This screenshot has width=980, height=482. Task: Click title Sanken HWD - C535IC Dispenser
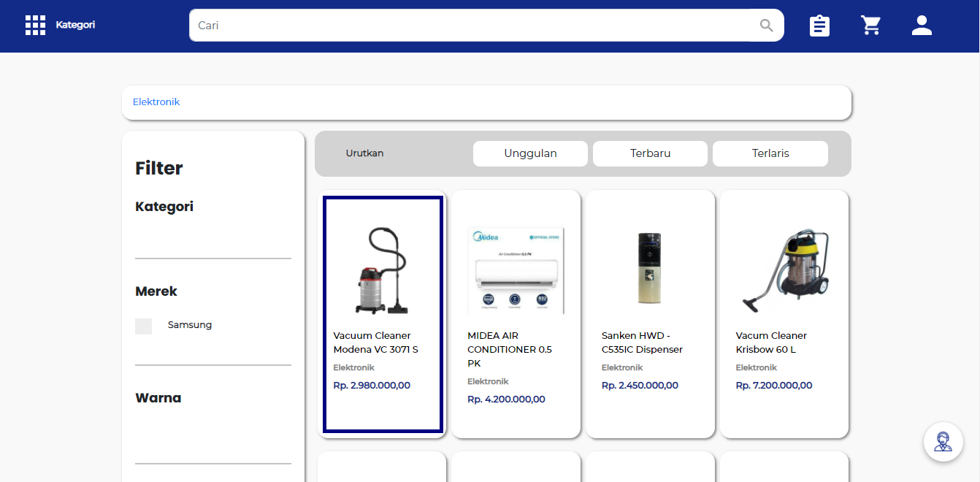tap(643, 343)
